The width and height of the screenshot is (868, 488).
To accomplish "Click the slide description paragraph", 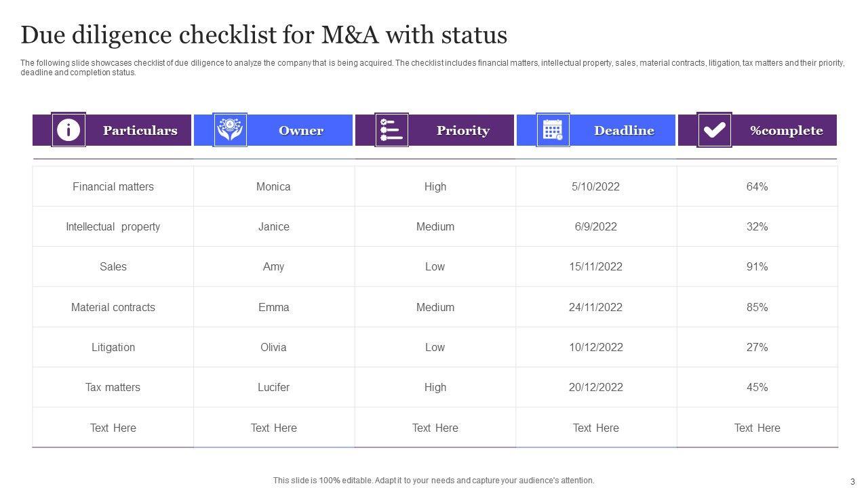I will click(432, 68).
